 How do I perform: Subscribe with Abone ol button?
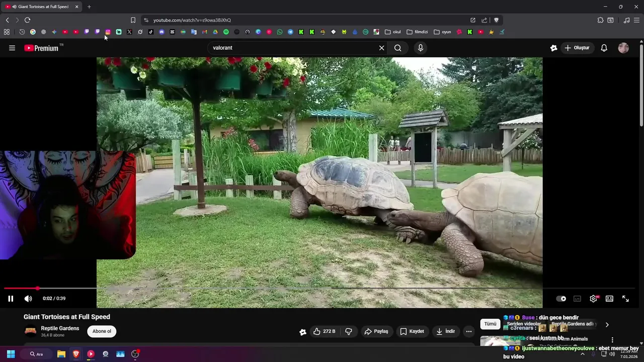pos(102,331)
